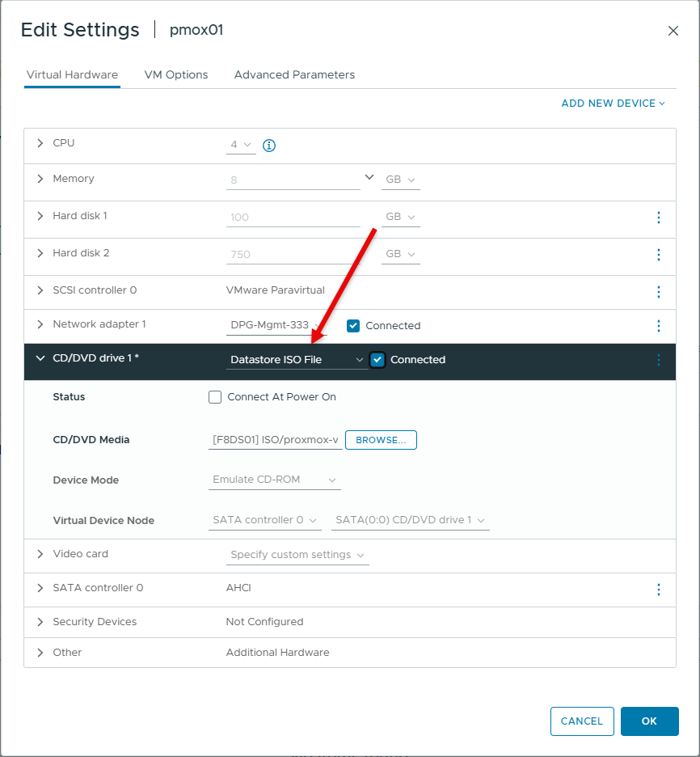
Task: Open the actions menu for Hard disk 2
Action: coord(659,255)
